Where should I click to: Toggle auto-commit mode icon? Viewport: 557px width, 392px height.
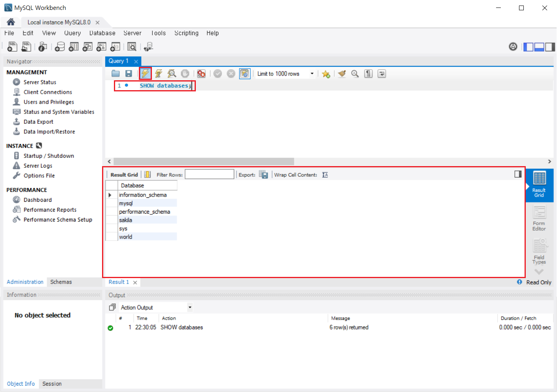tap(245, 74)
